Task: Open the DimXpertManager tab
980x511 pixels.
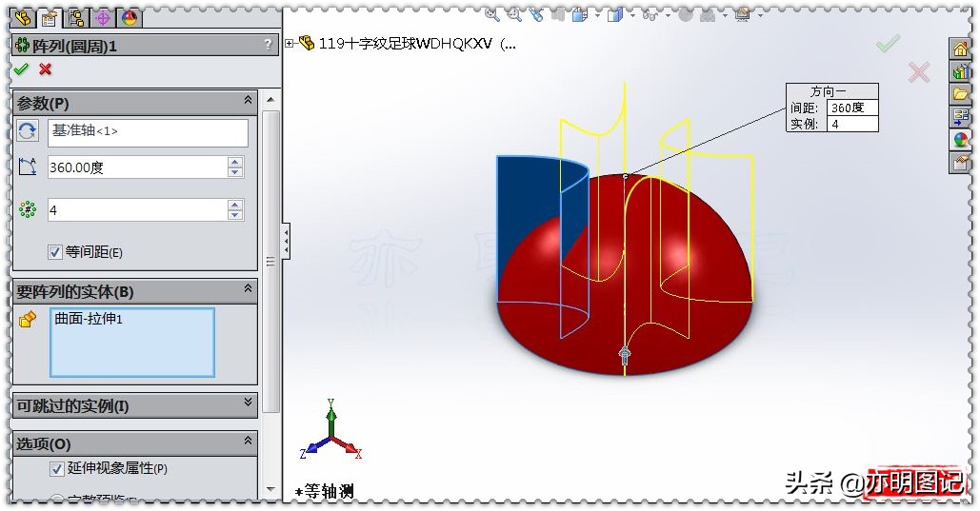Action: click(x=103, y=18)
